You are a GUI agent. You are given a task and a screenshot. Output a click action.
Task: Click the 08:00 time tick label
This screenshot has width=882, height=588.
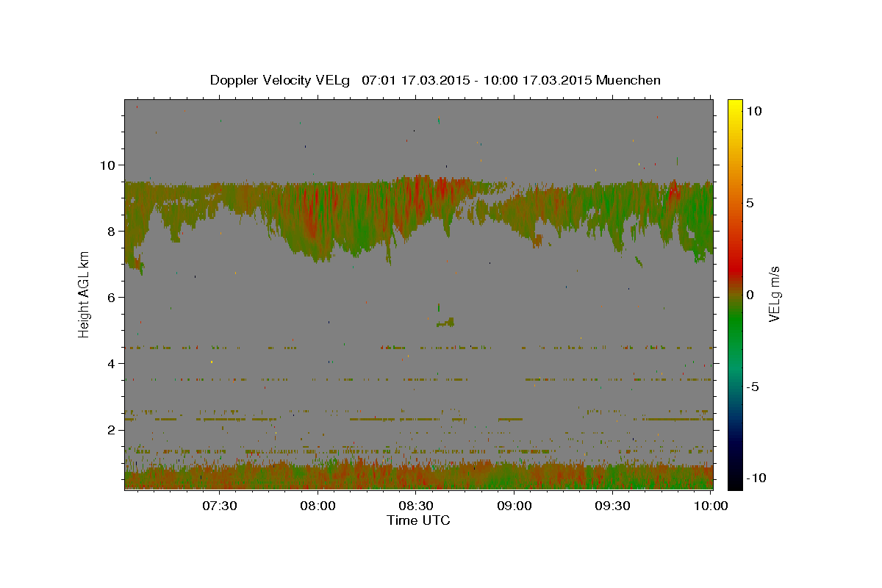318,506
